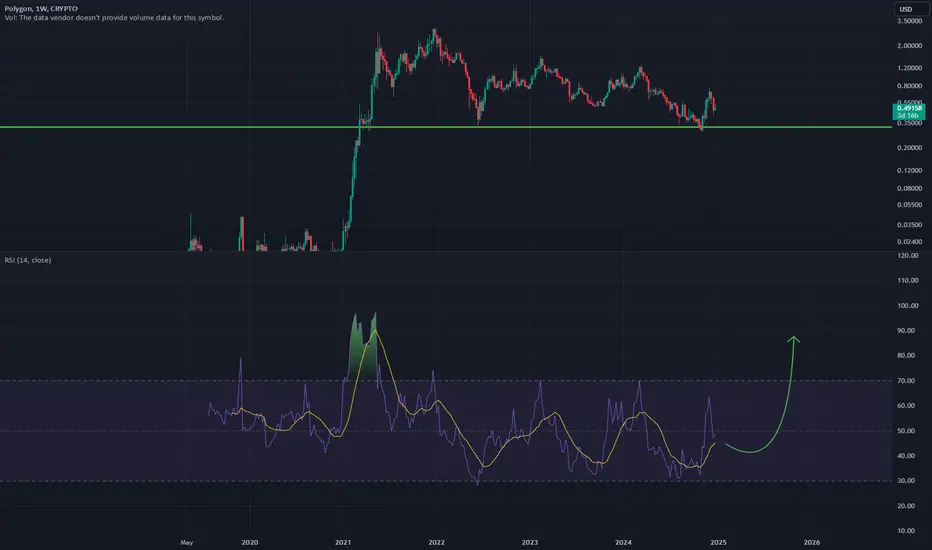The image size is (932, 550).
Task: Click the 2020 label on time axis
Action: pyautogui.click(x=250, y=542)
